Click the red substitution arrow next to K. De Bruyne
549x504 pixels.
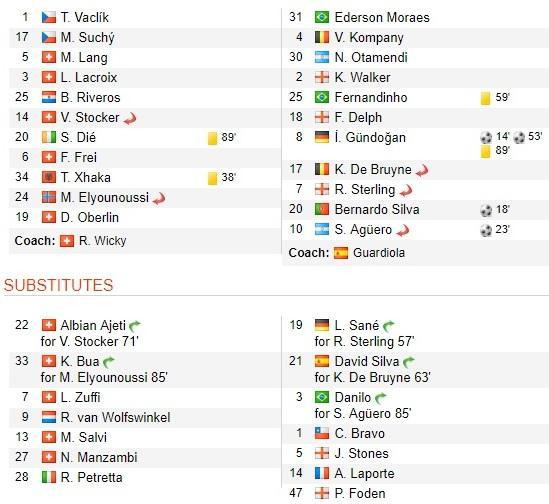coord(422,170)
